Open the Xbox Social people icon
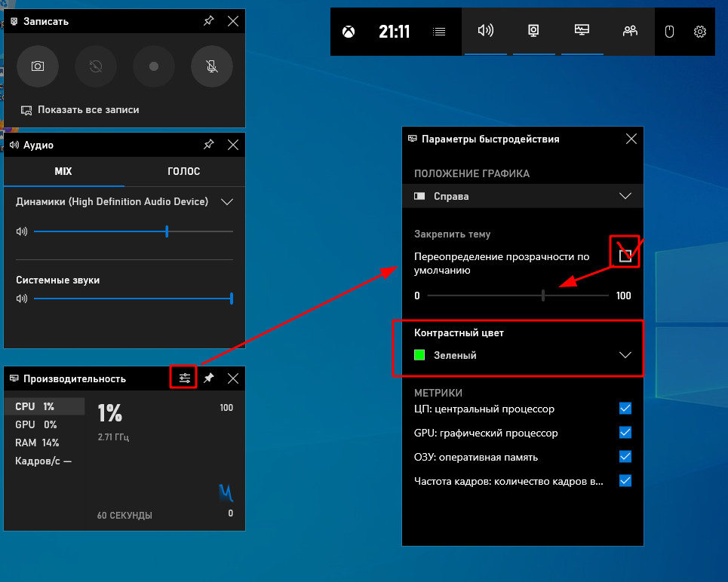The height and width of the screenshot is (582, 728). tap(630, 31)
